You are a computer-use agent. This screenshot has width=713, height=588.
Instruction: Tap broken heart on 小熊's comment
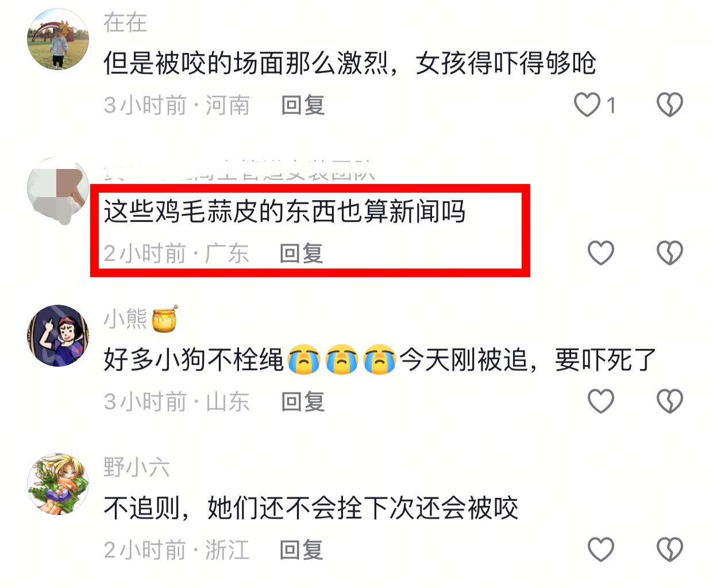click(x=669, y=401)
